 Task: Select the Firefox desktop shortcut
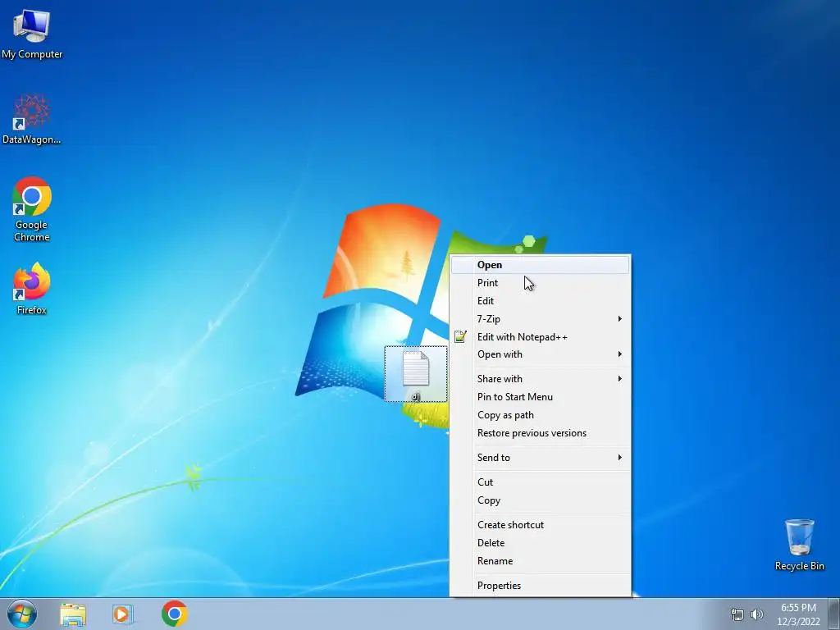point(32,288)
